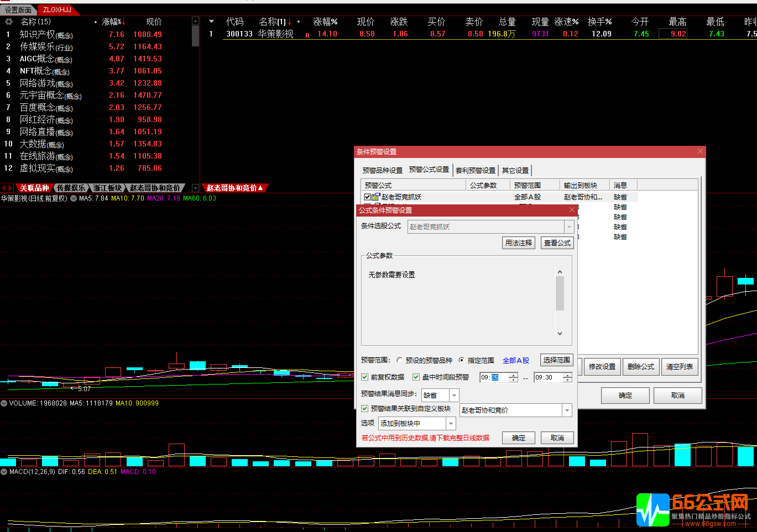Image resolution: width=757 pixels, height=532 pixels.
Task: Click the white triangle icon left of 代码
Action: click(x=211, y=22)
